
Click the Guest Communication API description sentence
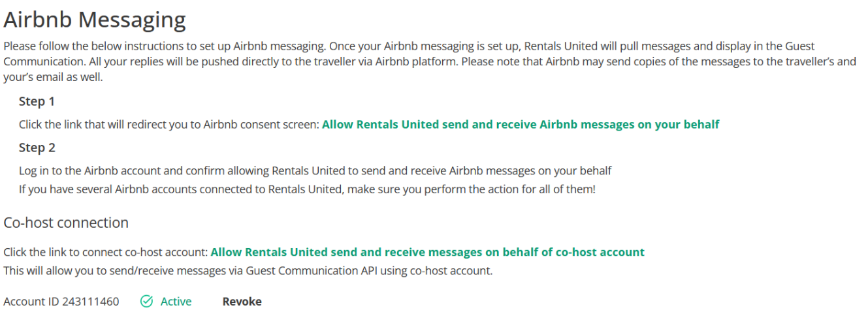click(x=248, y=270)
